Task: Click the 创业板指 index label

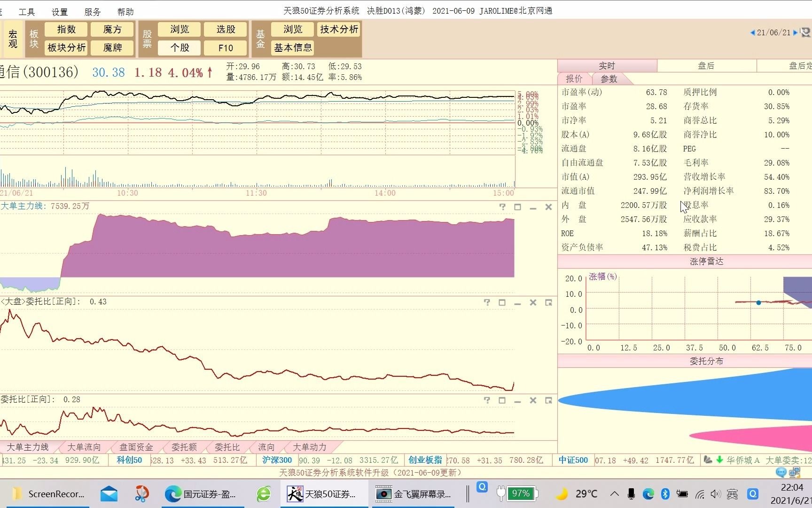Action: (425, 460)
